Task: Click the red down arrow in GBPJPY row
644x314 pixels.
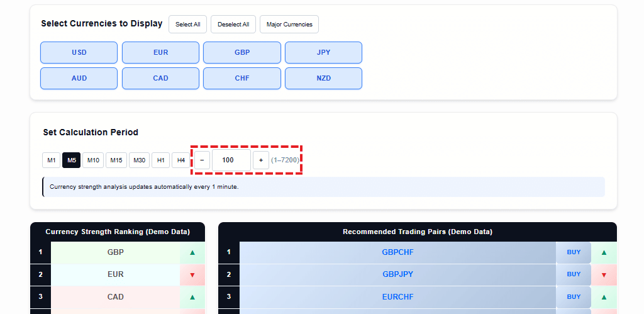Action: point(604,274)
